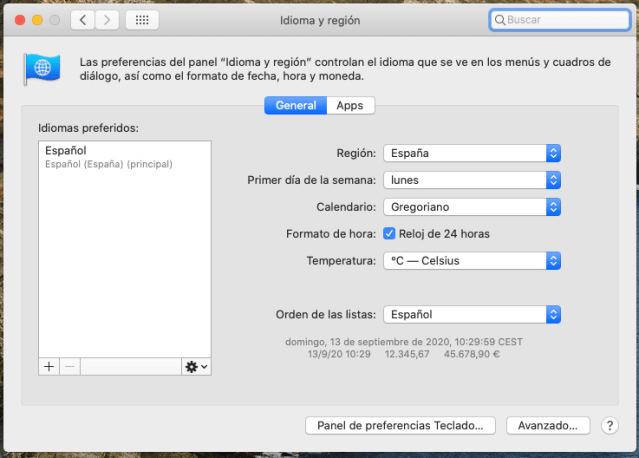Switch to the Apps tab
The width and height of the screenshot is (639, 458).
point(350,105)
